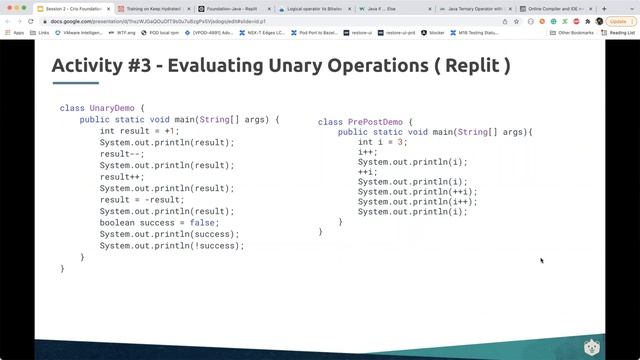
Task: Open the restore-ui-prd bookmark
Action: pyautogui.click(x=396, y=33)
